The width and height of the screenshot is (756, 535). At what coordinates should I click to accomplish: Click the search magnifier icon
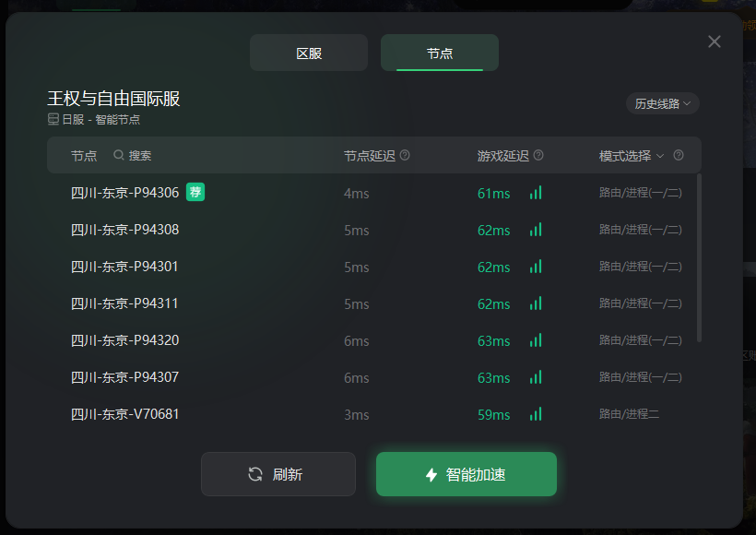(119, 155)
